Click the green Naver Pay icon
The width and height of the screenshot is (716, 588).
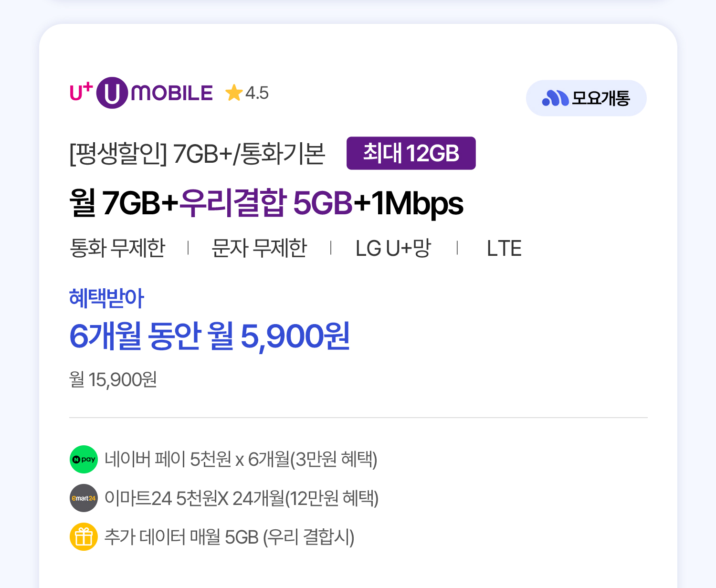point(84,459)
